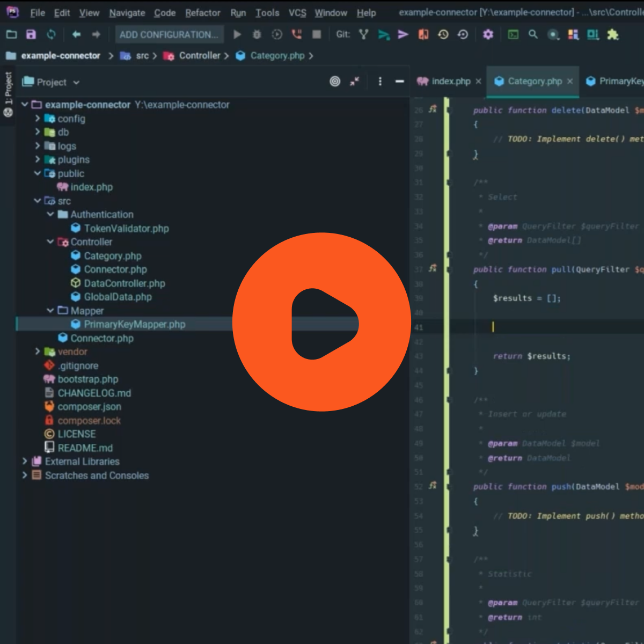This screenshot has height=644, width=644.
Task: Click the Controller breadcrumb
Action: tap(200, 55)
